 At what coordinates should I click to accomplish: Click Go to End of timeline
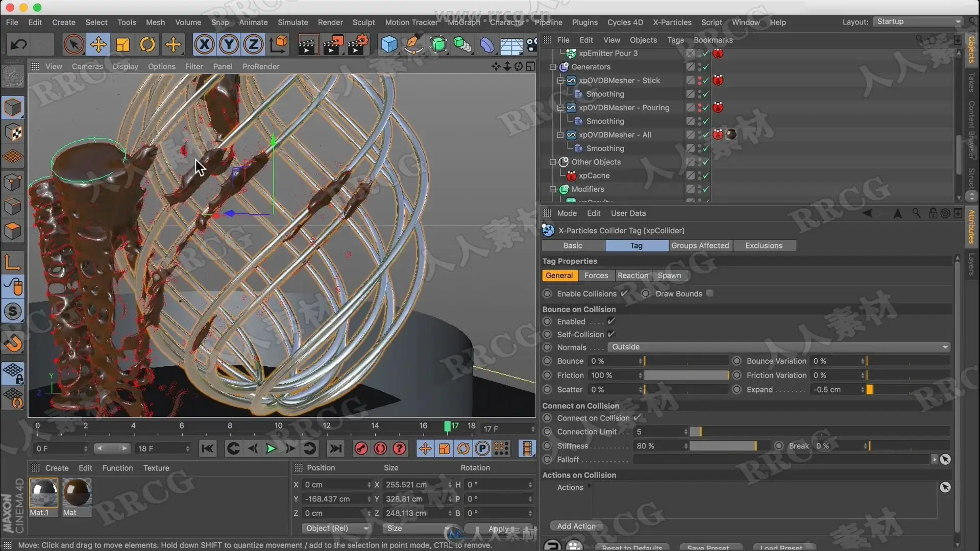pyautogui.click(x=335, y=448)
